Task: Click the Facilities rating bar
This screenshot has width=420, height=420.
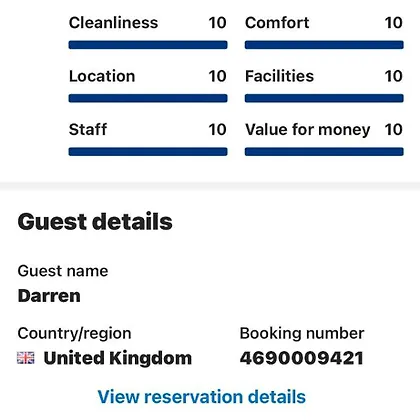Action: click(x=324, y=98)
